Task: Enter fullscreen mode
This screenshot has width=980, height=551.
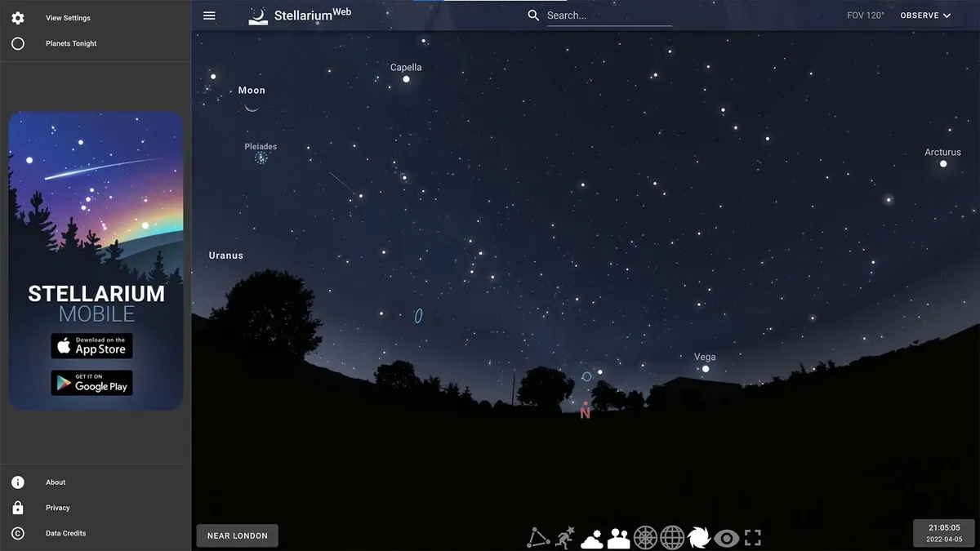Action: click(753, 538)
